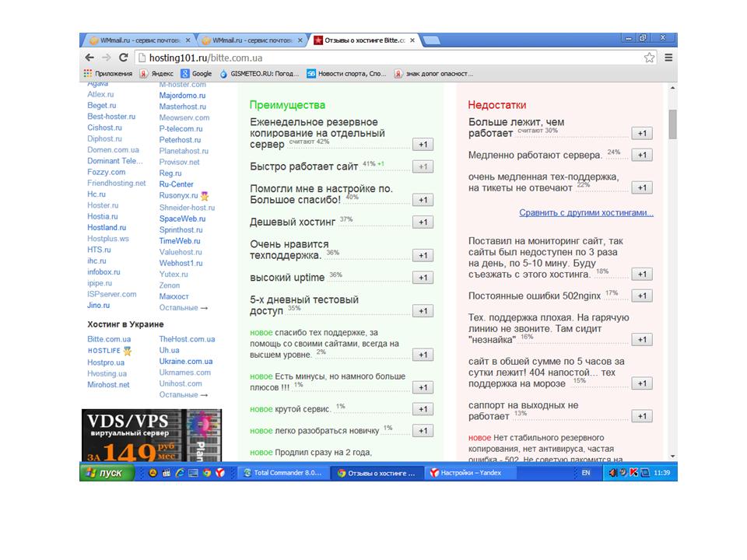Open the Ru-Center hosting link
The height and width of the screenshot is (560, 747).
coord(177,184)
